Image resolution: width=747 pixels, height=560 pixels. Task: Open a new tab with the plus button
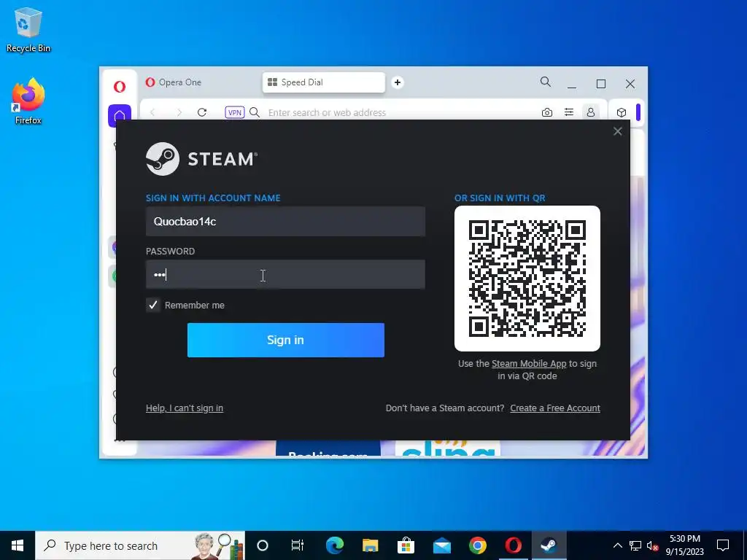click(x=398, y=82)
